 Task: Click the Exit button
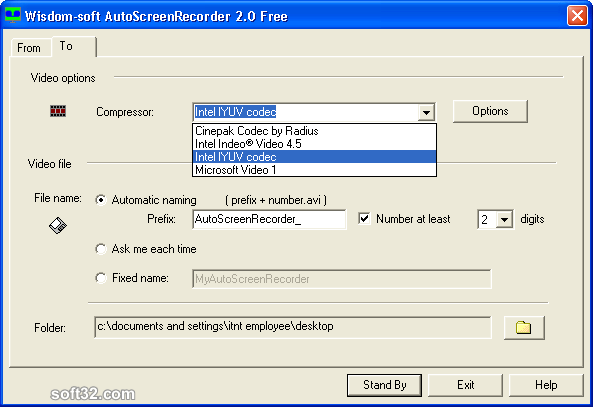(x=465, y=385)
